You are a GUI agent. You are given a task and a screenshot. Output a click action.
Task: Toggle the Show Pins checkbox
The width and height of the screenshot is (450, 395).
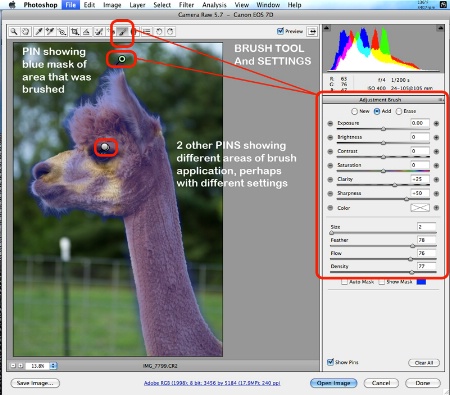click(x=330, y=362)
